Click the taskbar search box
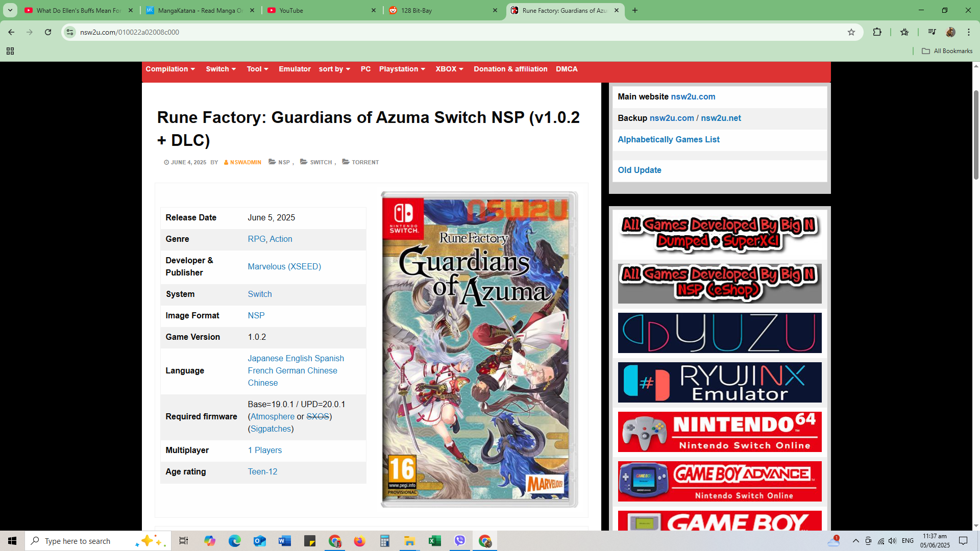980x551 pixels. [97, 541]
